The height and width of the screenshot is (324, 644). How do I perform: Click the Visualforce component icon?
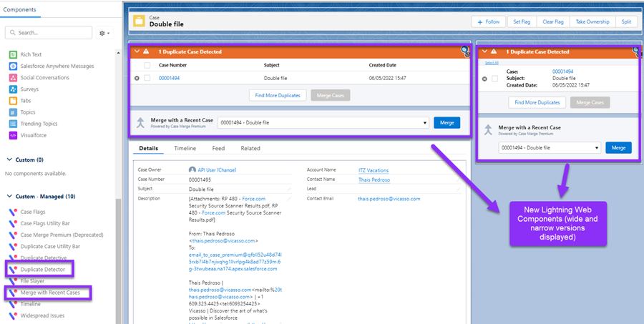(13, 134)
